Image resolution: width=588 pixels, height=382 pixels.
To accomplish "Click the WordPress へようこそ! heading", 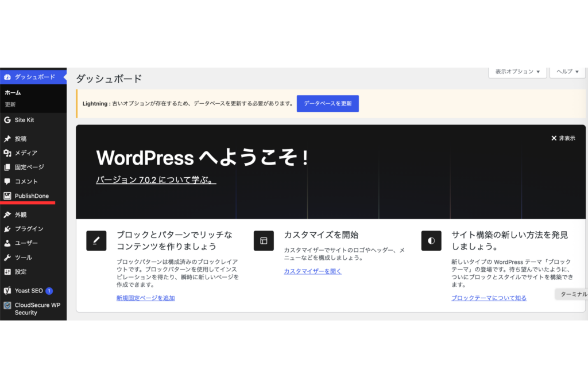I will pyautogui.click(x=203, y=157).
